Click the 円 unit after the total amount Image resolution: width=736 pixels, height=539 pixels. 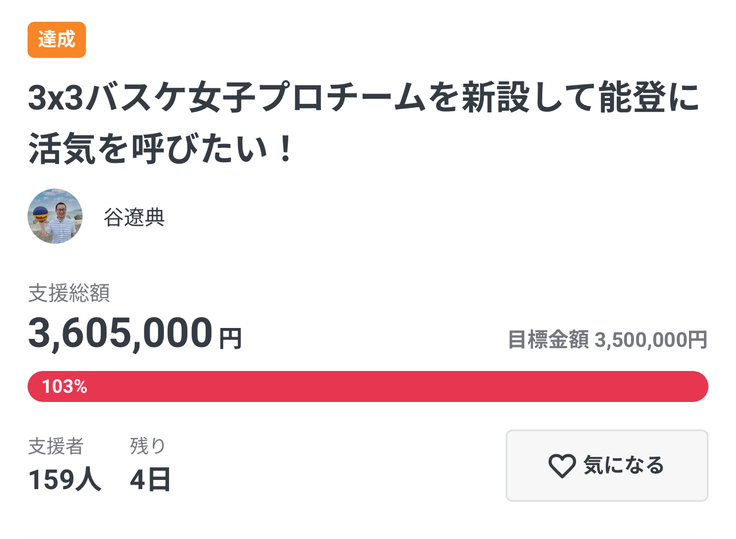coord(230,339)
